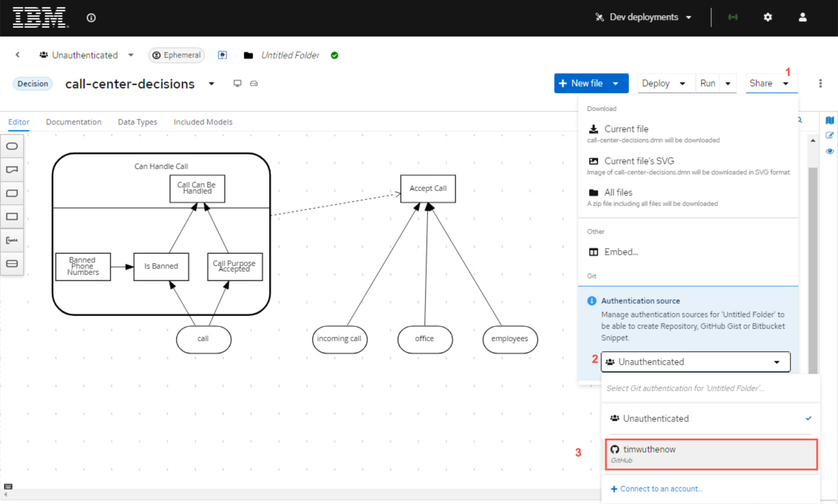Switch to the Editor tab
Screen dimensions: 838x504
coord(19,122)
